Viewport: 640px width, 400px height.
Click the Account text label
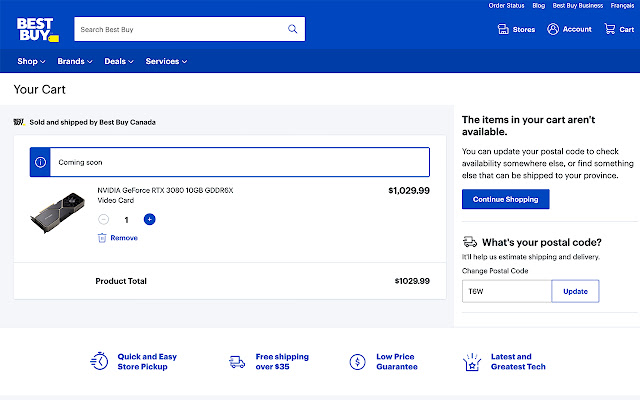click(x=577, y=29)
